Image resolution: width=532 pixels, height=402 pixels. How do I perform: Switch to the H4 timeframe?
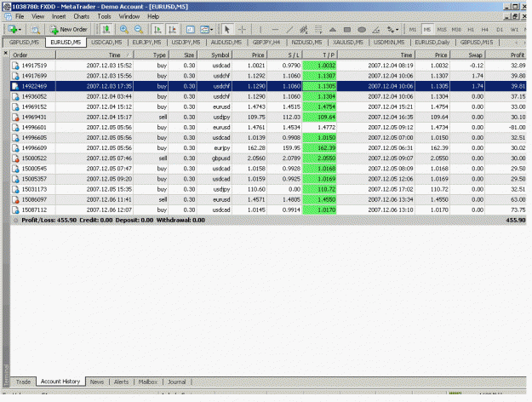[485, 30]
